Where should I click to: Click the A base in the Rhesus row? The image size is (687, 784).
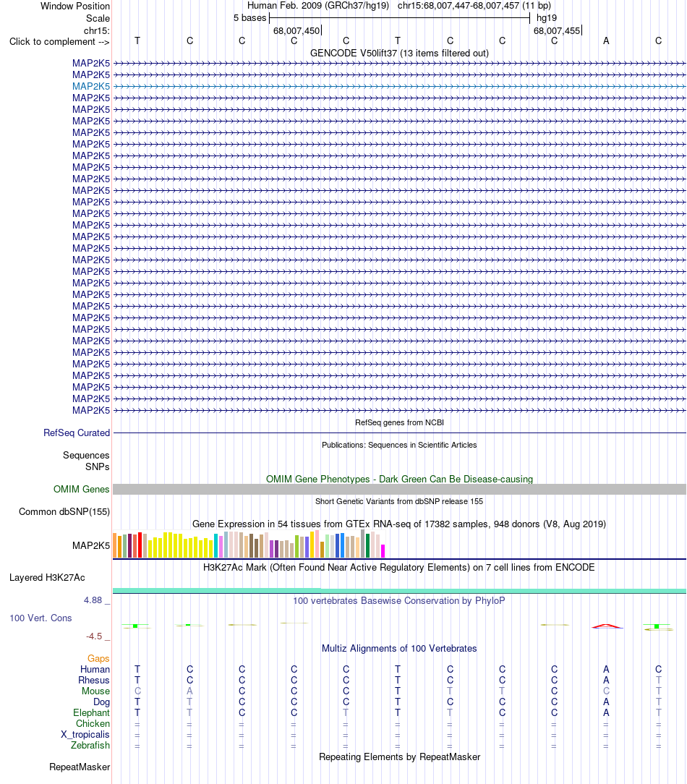tap(606, 681)
